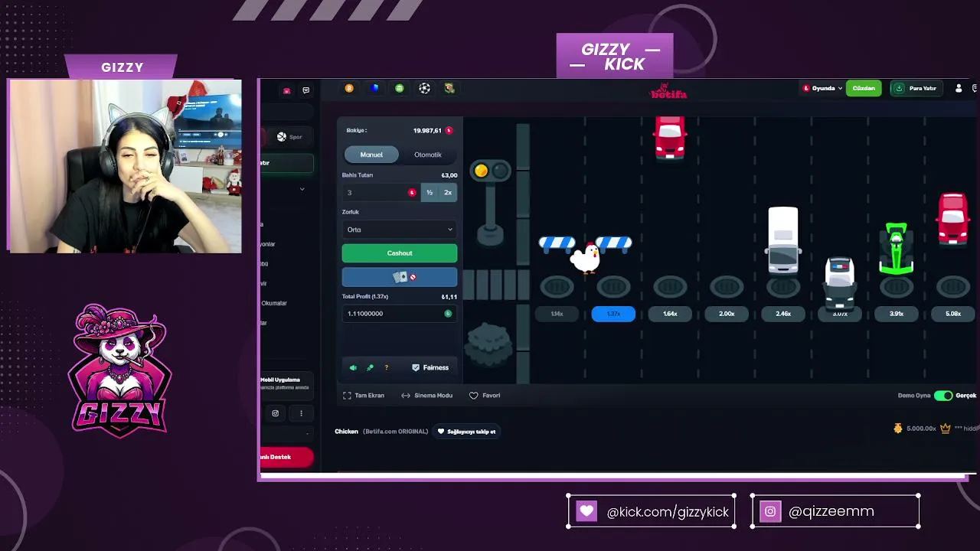Open the Instagram icon in the sidebar

[x=276, y=413]
